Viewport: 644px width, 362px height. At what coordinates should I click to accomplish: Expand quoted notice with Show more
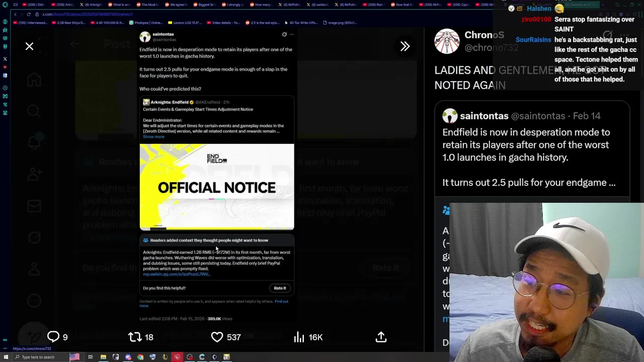coord(153,137)
